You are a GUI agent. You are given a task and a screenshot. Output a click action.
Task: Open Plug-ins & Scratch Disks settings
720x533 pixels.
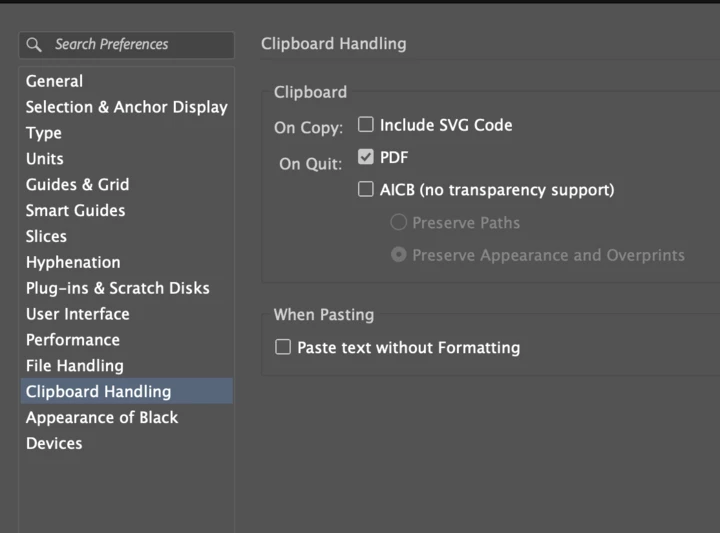point(118,288)
